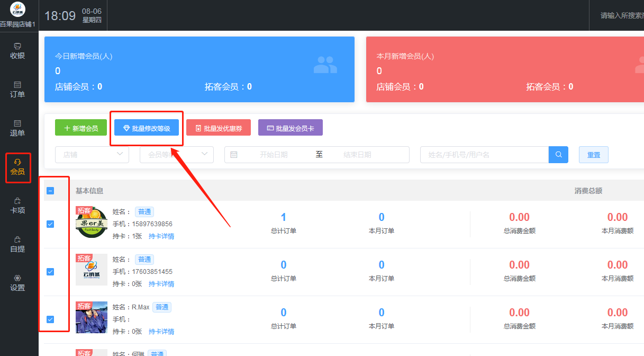Viewport: 644px width, 356px height.
Task: Click 持卡详情 link for member 17603851455
Action: (x=161, y=284)
